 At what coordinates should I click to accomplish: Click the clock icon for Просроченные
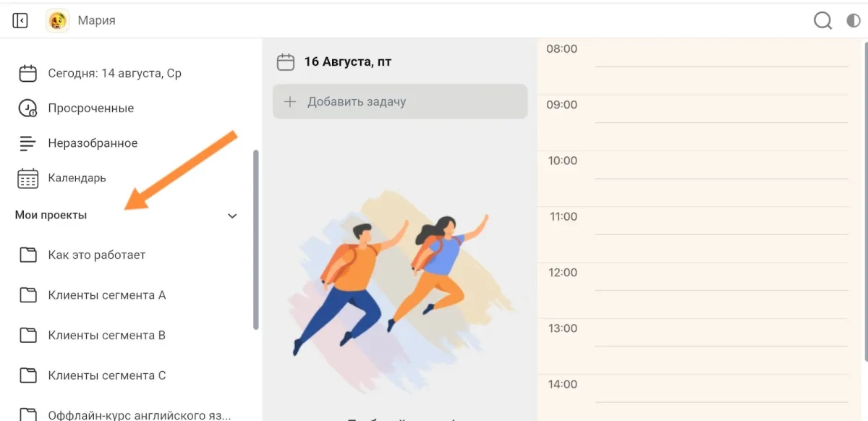point(27,109)
